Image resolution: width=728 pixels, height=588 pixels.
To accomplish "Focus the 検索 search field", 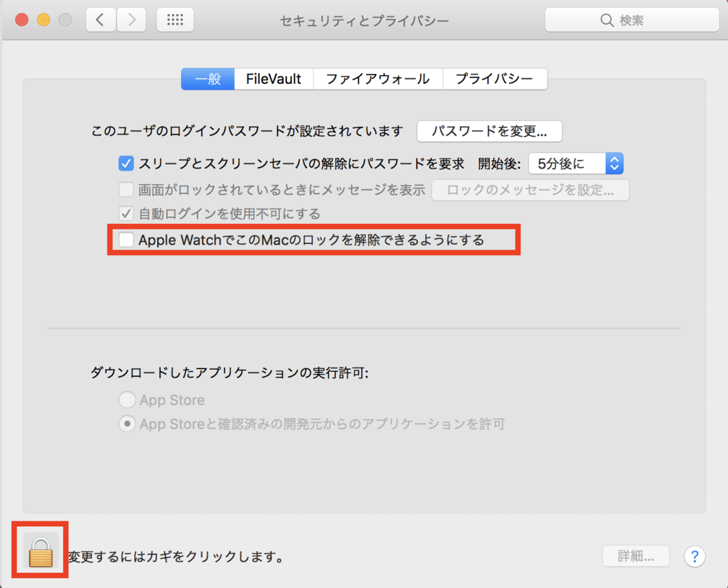I will coord(632,20).
